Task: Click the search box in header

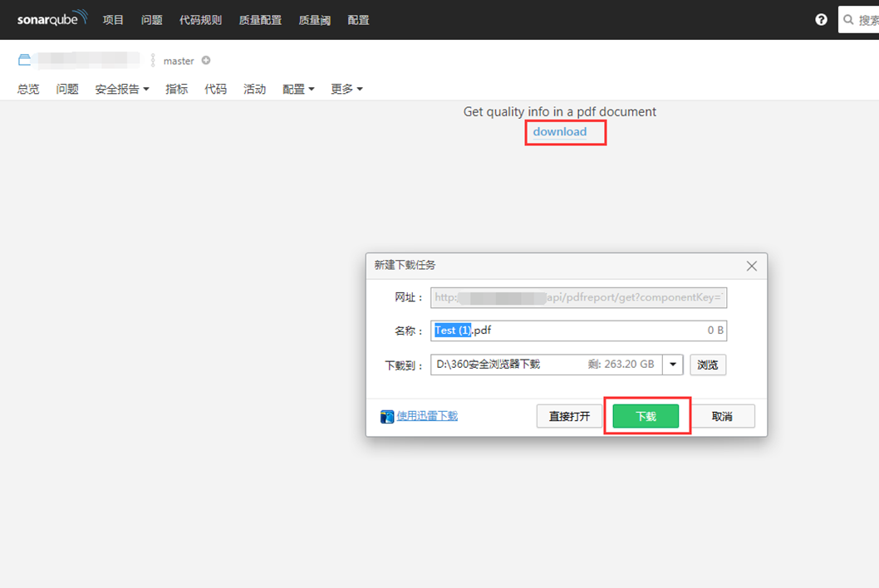Action: click(x=859, y=20)
